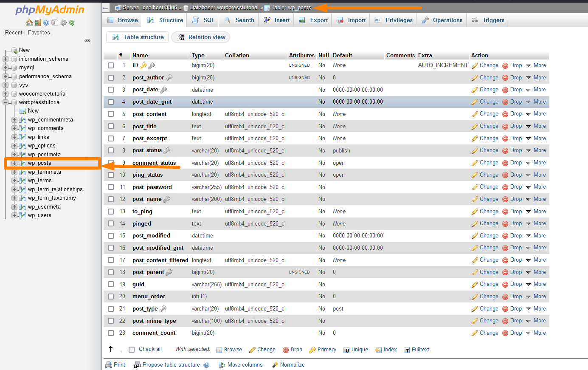Viewport: 588px width, 370px height.
Task: Click the gold primary key icon next to ID
Action: [x=143, y=65]
